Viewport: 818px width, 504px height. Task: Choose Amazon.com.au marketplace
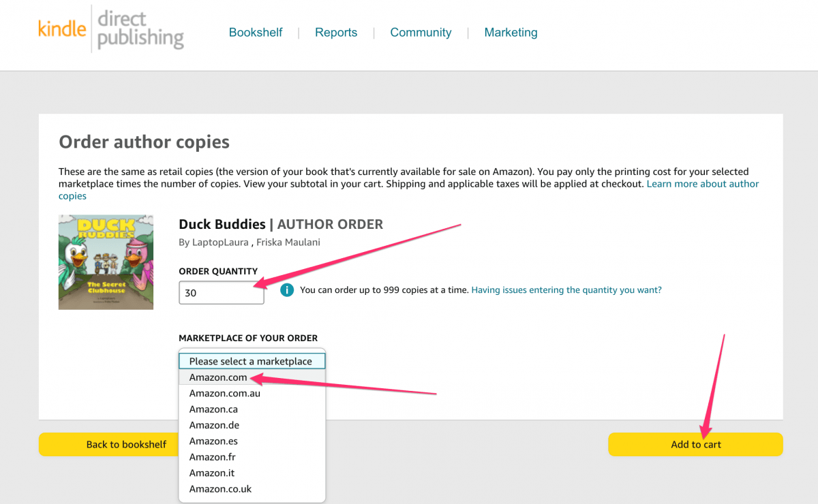click(252, 393)
